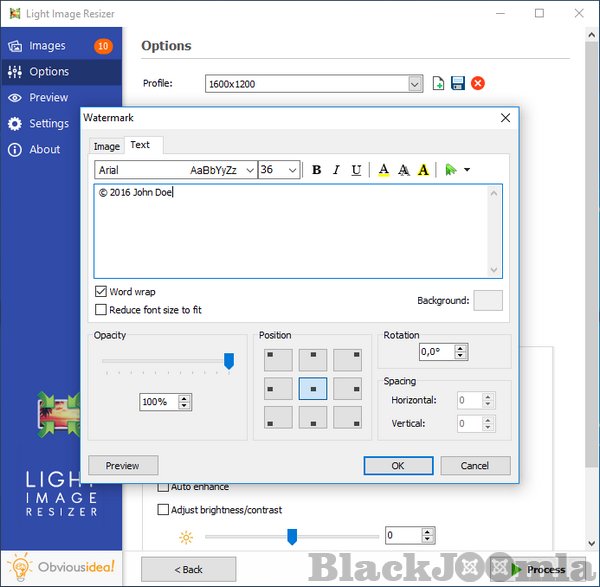Screen dimensions: 600x587
Task: Select center position for watermark
Action: point(313,388)
